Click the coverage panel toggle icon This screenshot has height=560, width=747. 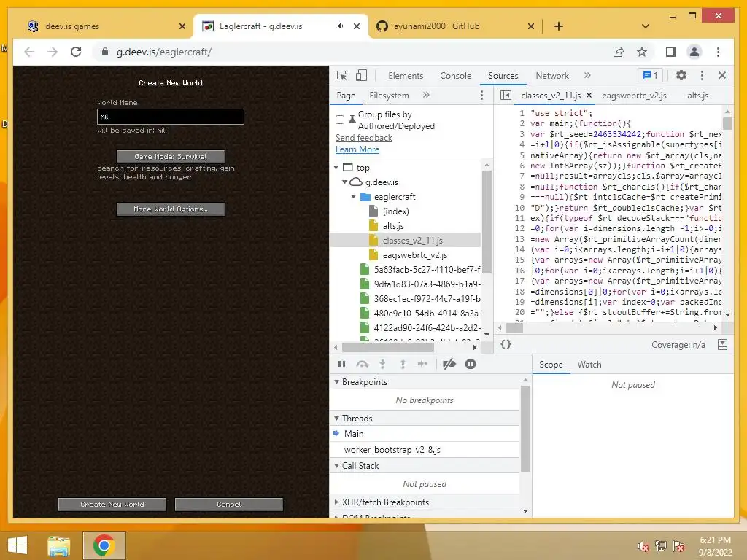coord(722,344)
